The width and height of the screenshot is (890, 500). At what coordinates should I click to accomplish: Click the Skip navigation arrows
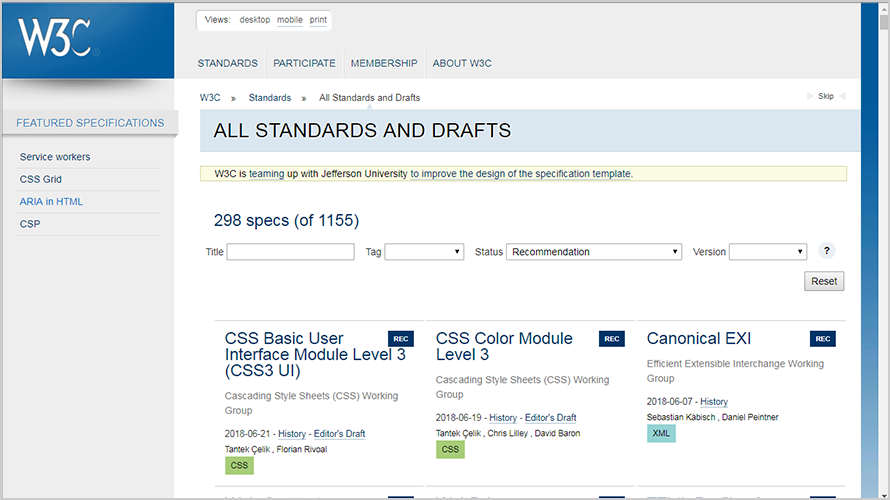pyautogui.click(x=826, y=96)
